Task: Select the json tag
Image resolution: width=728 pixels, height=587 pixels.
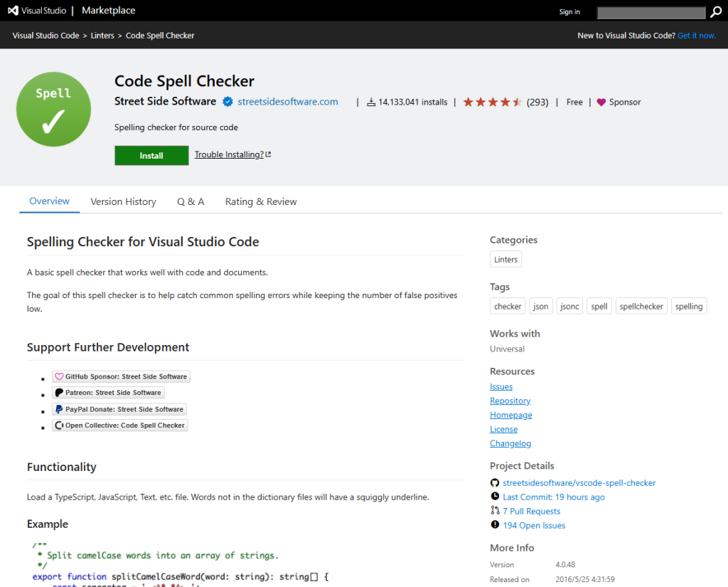Action: (x=540, y=306)
